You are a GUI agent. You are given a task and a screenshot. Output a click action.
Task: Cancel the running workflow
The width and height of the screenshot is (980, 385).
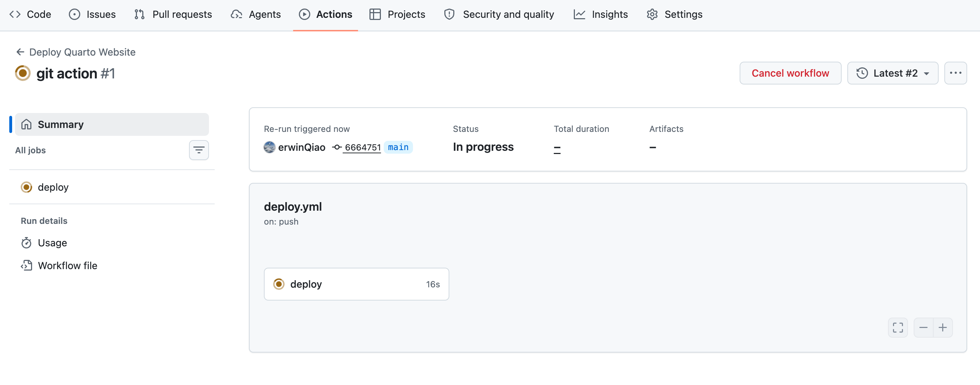790,73
